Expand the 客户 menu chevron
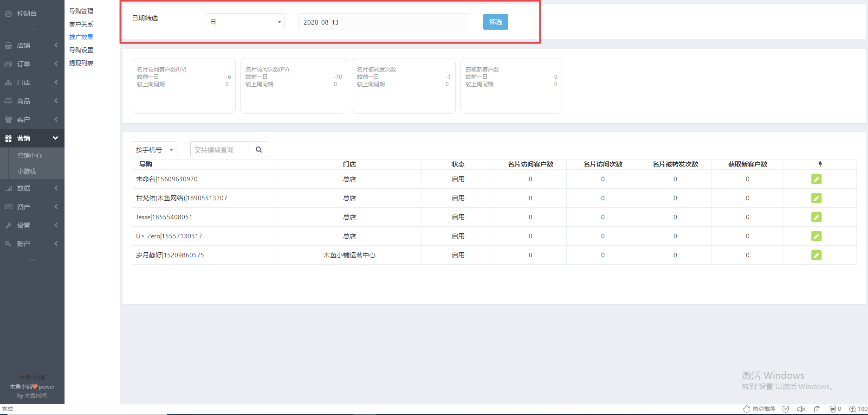The height and width of the screenshot is (415, 868). (56, 120)
